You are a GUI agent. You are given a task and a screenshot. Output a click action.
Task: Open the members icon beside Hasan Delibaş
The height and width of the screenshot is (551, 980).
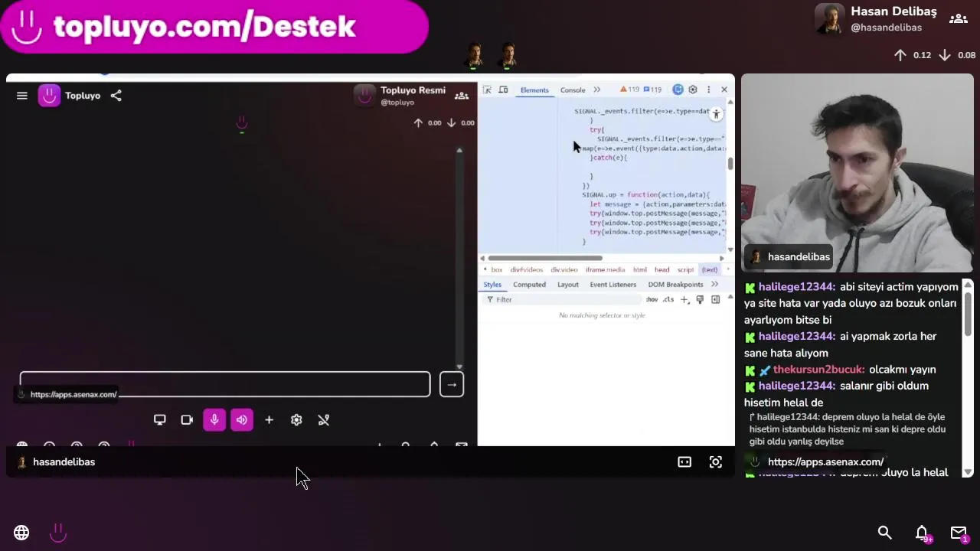[x=958, y=19]
